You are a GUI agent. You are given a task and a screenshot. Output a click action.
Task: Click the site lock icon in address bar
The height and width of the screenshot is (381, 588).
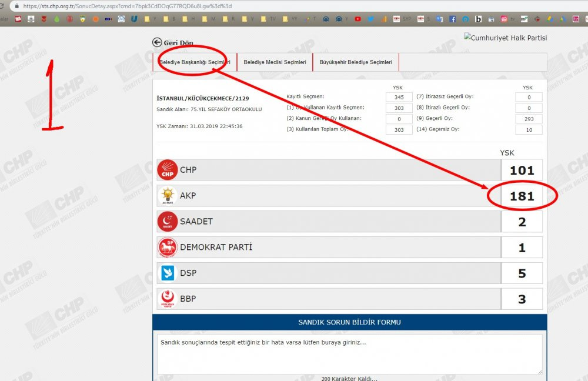point(16,6)
